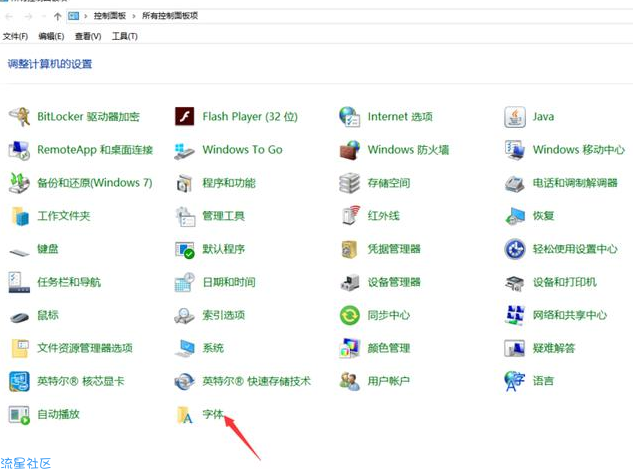Open the 索引选项 icon

pos(184,315)
